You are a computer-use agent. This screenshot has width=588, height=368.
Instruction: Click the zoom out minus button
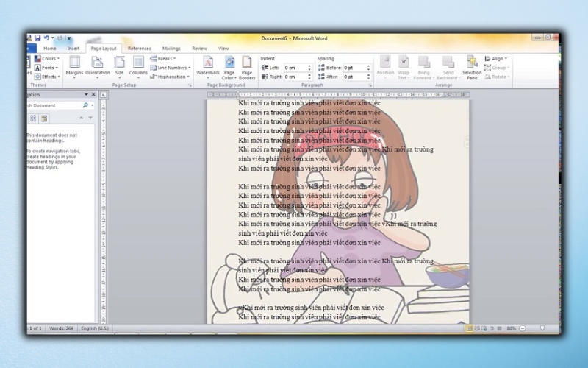523,328
